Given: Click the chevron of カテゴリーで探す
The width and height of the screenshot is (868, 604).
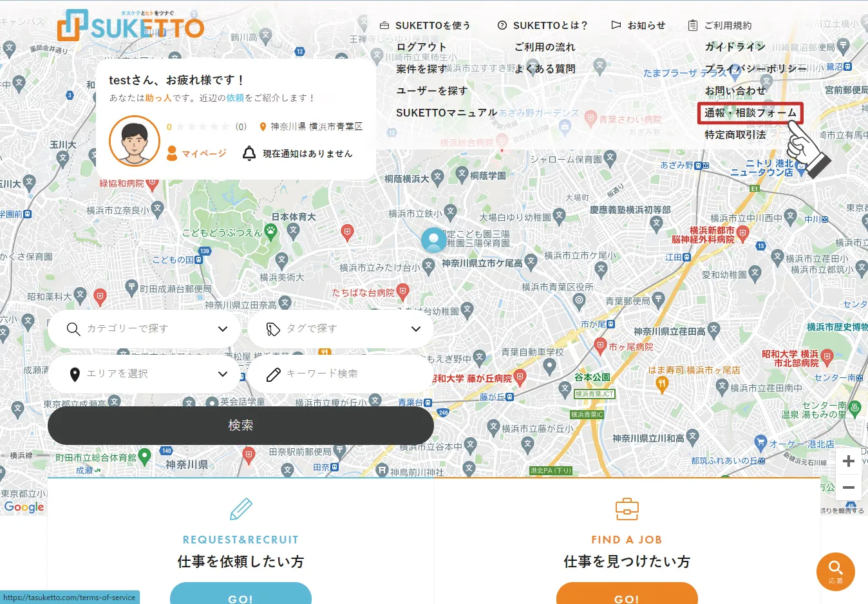Looking at the screenshot, I should point(223,328).
